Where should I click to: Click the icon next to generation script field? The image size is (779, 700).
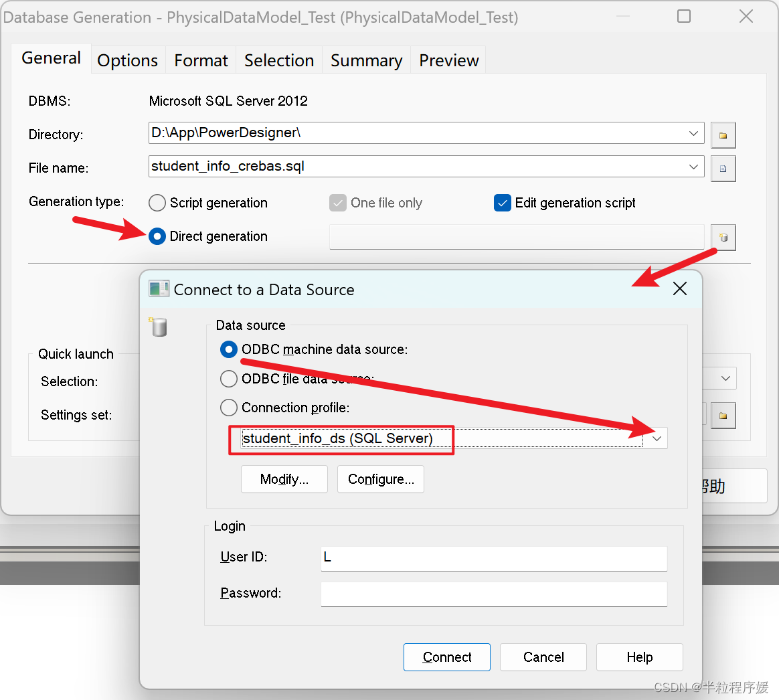(723, 237)
